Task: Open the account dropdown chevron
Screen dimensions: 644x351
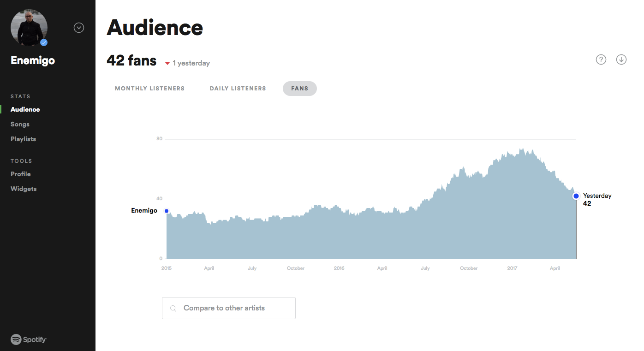Action: pyautogui.click(x=79, y=28)
